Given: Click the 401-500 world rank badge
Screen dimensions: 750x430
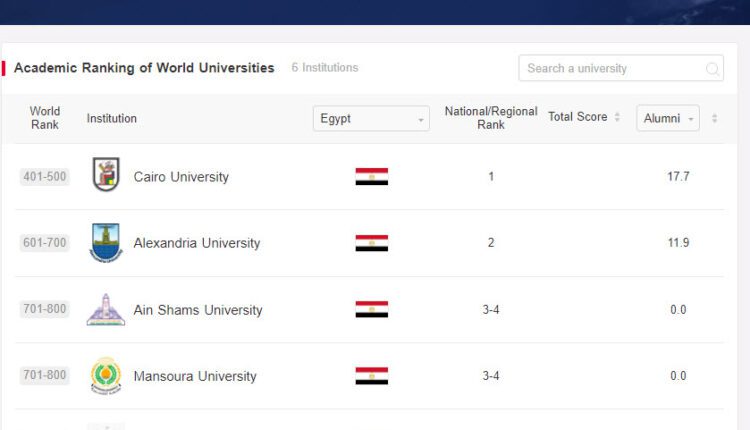Looking at the screenshot, I should pyautogui.click(x=44, y=177).
